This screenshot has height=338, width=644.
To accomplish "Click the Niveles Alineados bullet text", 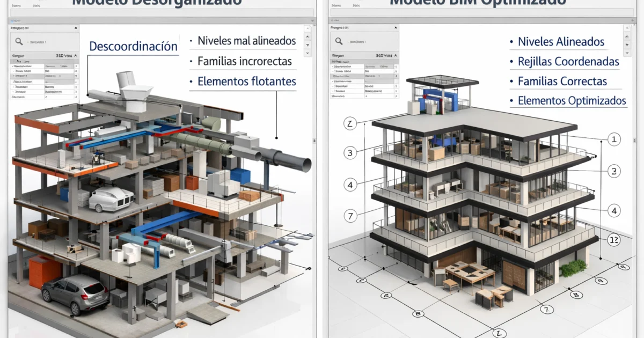I will pyautogui.click(x=561, y=41).
